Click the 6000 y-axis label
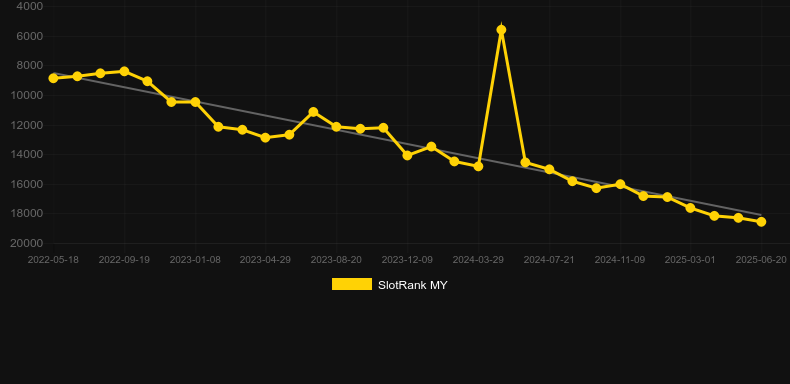Viewport: 790px width, 384px height. [x=30, y=36]
